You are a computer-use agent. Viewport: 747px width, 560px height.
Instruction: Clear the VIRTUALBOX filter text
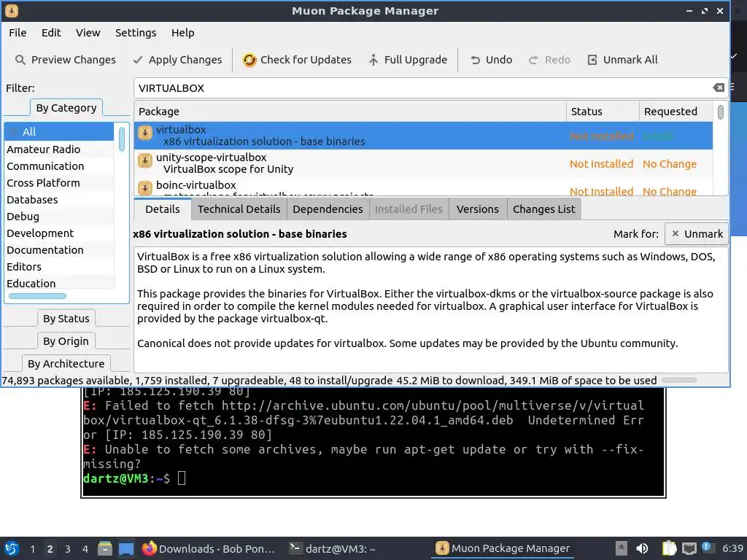pyautogui.click(x=719, y=87)
